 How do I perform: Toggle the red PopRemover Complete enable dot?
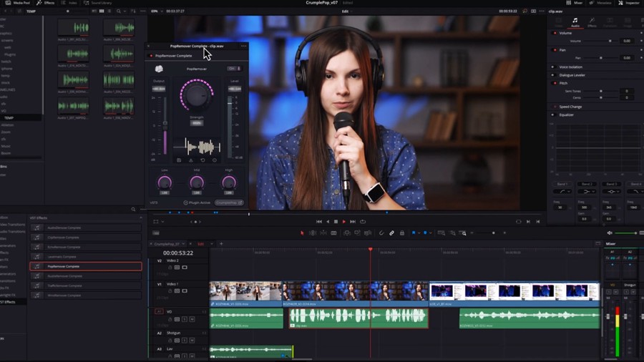151,56
